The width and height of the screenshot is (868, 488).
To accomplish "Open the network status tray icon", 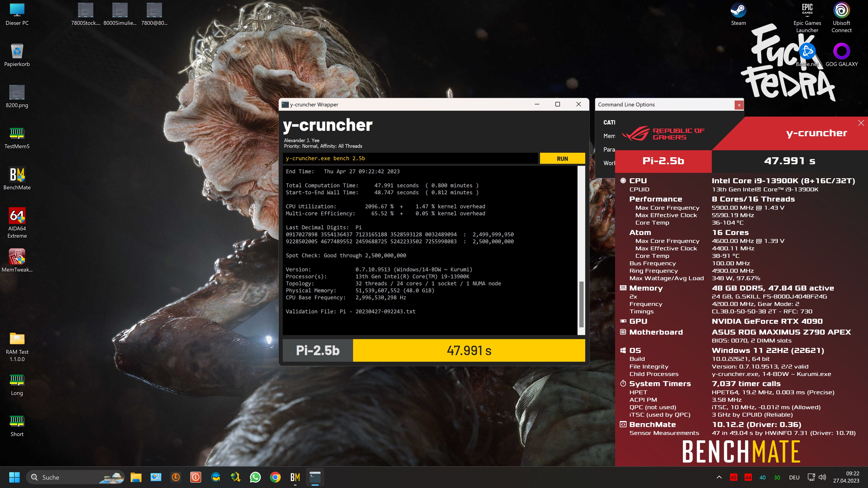I will pyautogui.click(x=811, y=477).
